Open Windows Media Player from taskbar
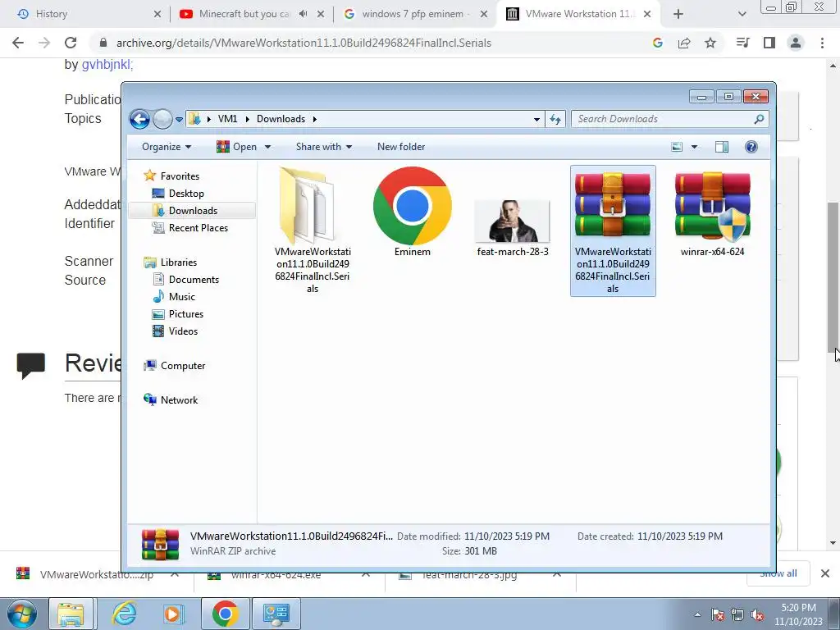This screenshot has height=630, width=840. [173, 614]
